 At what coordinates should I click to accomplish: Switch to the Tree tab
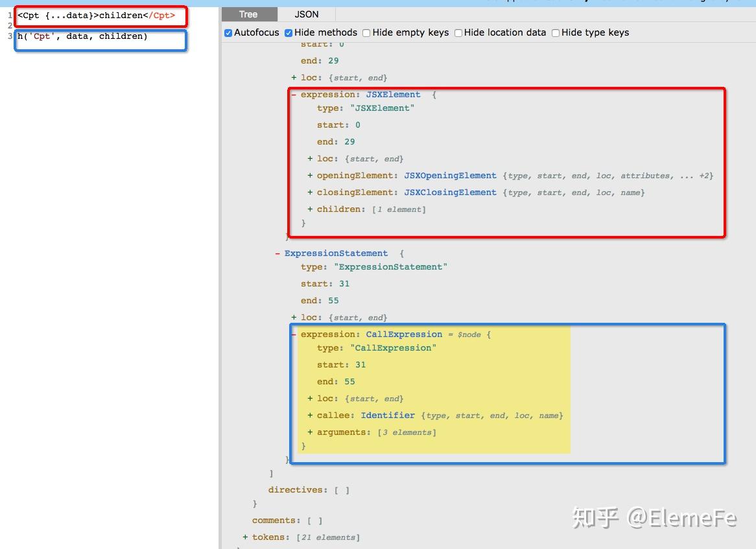[249, 14]
